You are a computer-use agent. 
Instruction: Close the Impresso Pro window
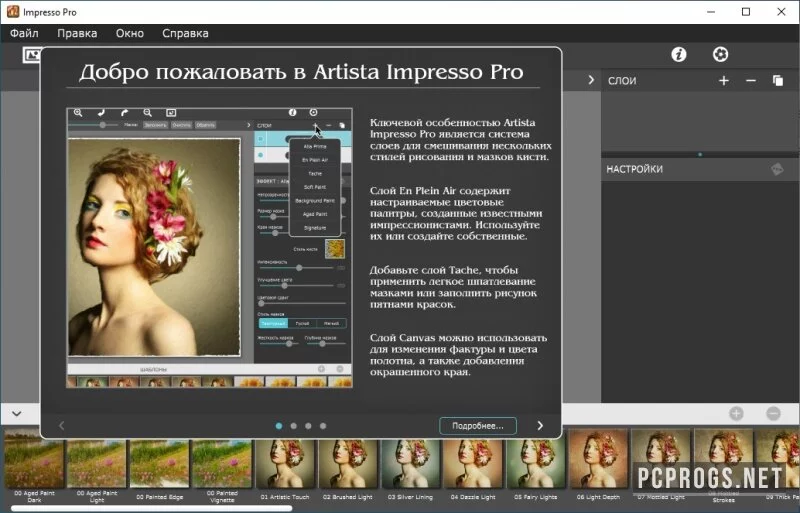tap(781, 12)
